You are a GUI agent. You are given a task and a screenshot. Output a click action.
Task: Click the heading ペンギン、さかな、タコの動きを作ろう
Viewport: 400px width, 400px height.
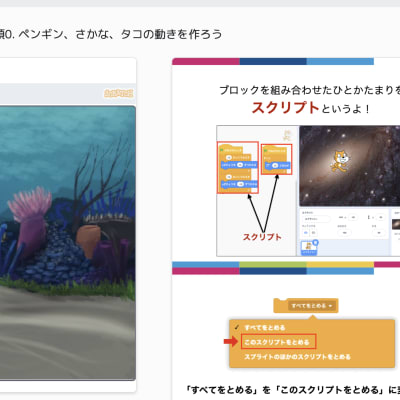pos(120,34)
